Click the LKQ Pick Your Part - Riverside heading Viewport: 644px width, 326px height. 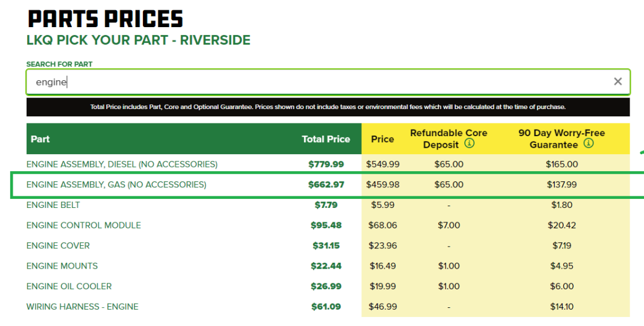point(138,40)
